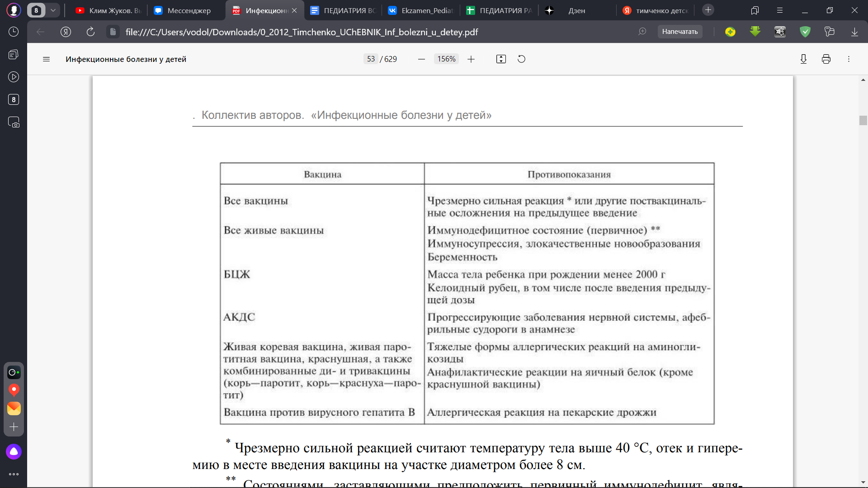Download the PDF file
Image resolution: width=868 pixels, height=488 pixels.
click(803, 59)
